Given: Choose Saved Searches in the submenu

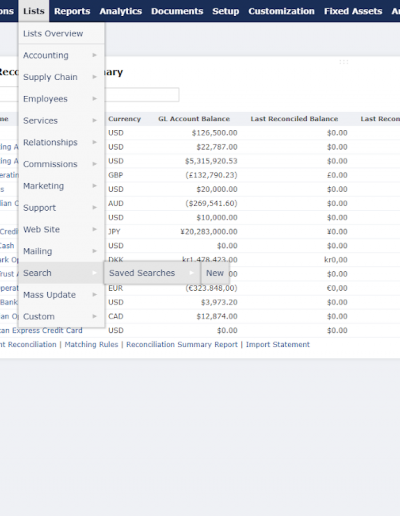Looking at the screenshot, I should coord(152,273).
